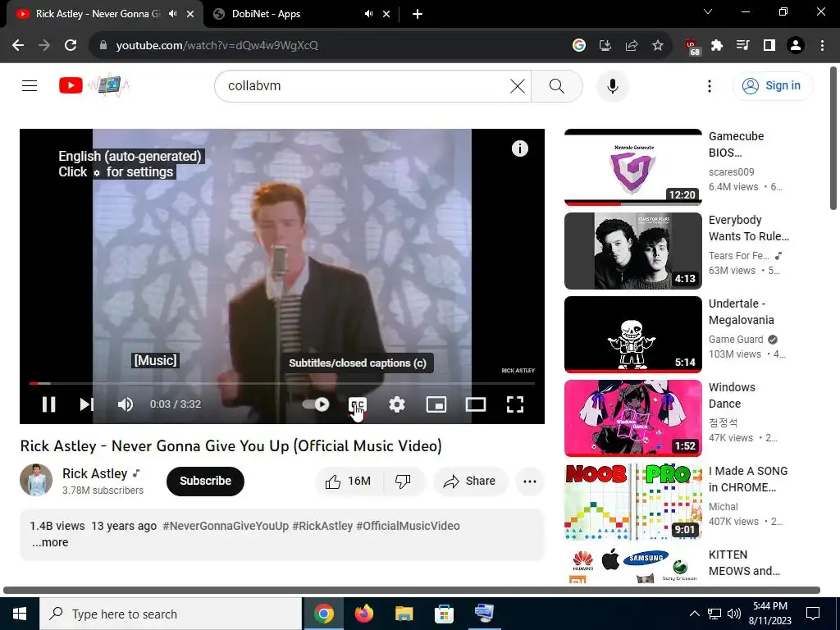
Task: Bookmark this page with star
Action: point(658,45)
